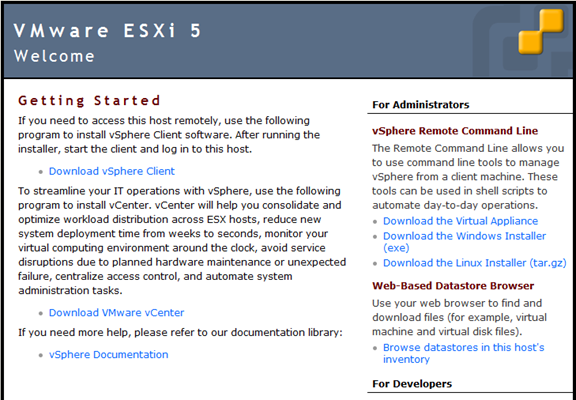576x400 pixels.
Task: Click the For Developers section heading
Action: (x=412, y=384)
